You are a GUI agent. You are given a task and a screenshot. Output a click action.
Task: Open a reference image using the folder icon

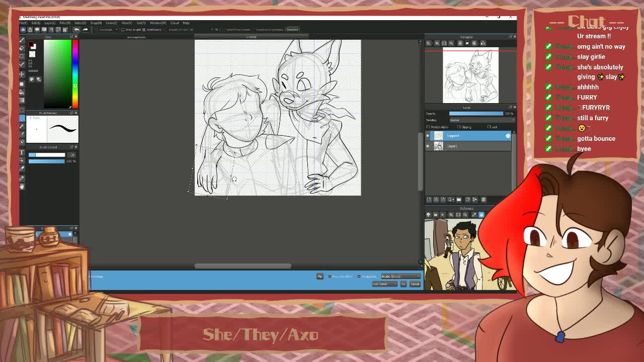pos(435,215)
